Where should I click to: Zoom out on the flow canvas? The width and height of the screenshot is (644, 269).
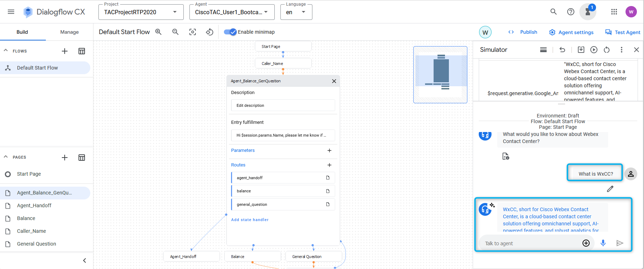click(175, 32)
